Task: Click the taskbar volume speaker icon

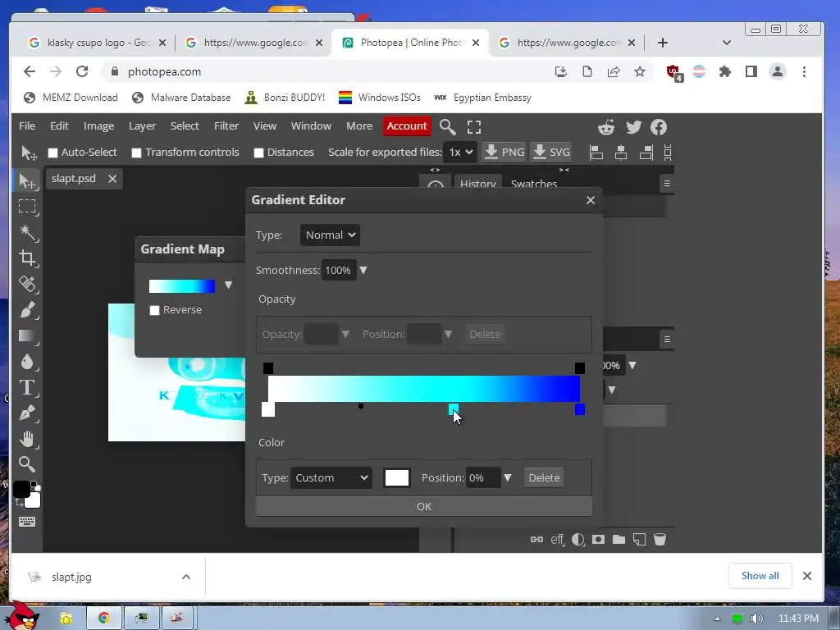Action: (756, 619)
